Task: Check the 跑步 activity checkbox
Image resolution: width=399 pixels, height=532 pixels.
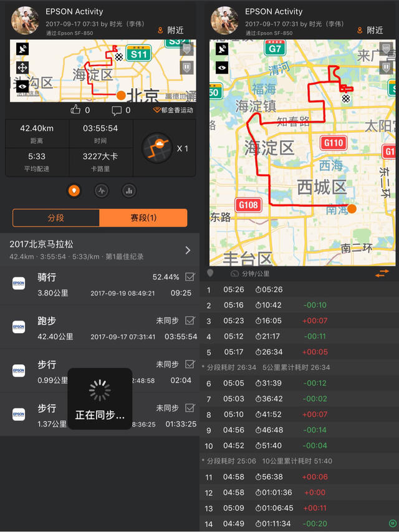Action: pos(190,321)
